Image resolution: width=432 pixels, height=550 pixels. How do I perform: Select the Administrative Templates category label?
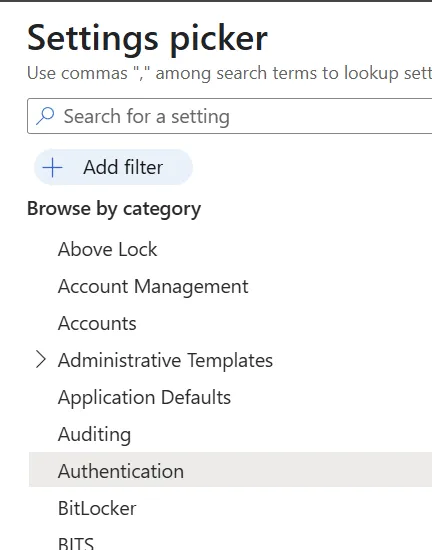point(165,360)
